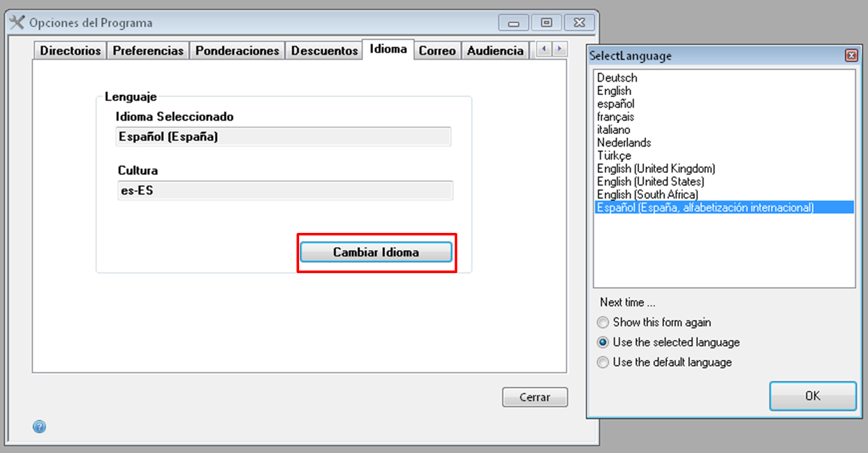
Task: Open the Directorios tab
Action: pos(70,50)
